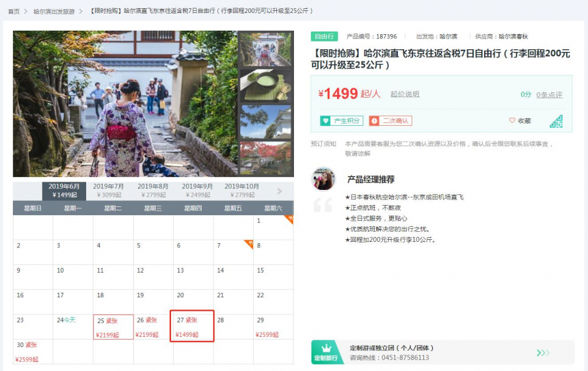The image size is (588, 371).
Task: View the matcha tea thumbnail image
Action: [265, 86]
